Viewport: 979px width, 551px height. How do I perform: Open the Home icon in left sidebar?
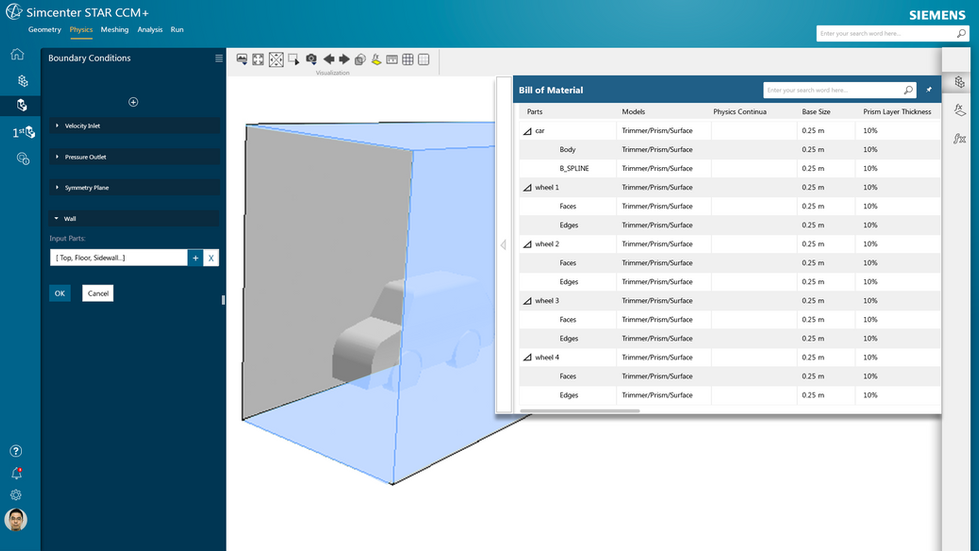tap(17, 54)
